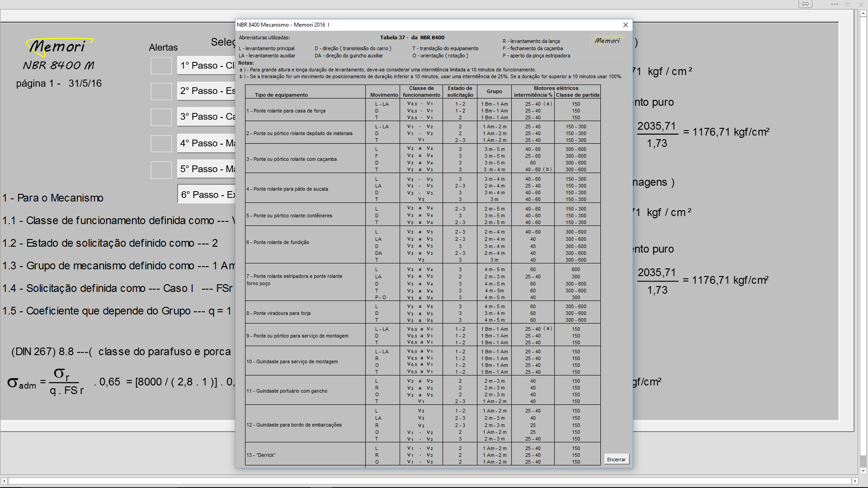868x488 pixels.
Task: Click the double-arrow resize icon at top
Action: (x=805, y=4)
